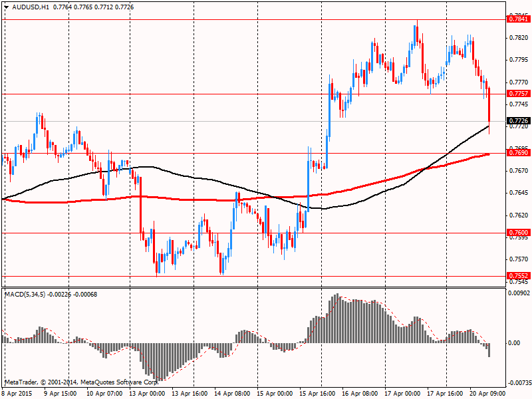
Task: Click the 9 Apr 15:00 time axis label
Action: 61,394
